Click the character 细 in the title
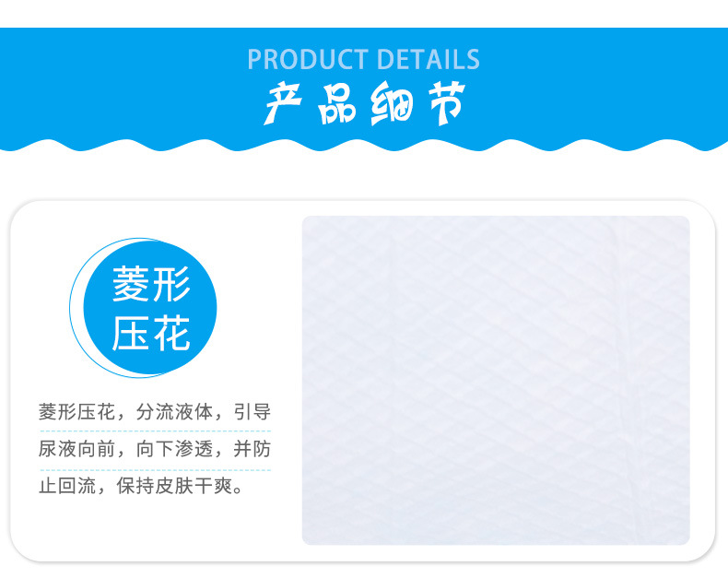Viewport: 728px width, 578px height. click(x=392, y=103)
